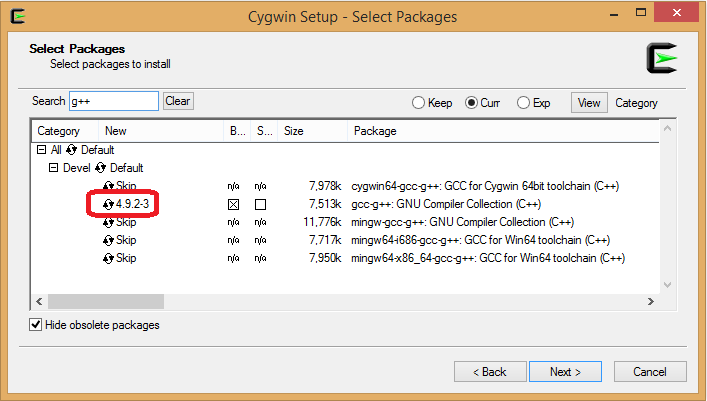Enable source checkbox for gcc-g++ package
Screen dimensions: 707x401
click(x=260, y=204)
